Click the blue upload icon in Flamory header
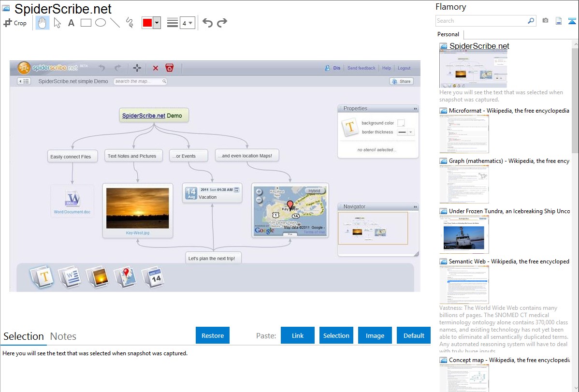The image size is (579, 392). (x=572, y=21)
